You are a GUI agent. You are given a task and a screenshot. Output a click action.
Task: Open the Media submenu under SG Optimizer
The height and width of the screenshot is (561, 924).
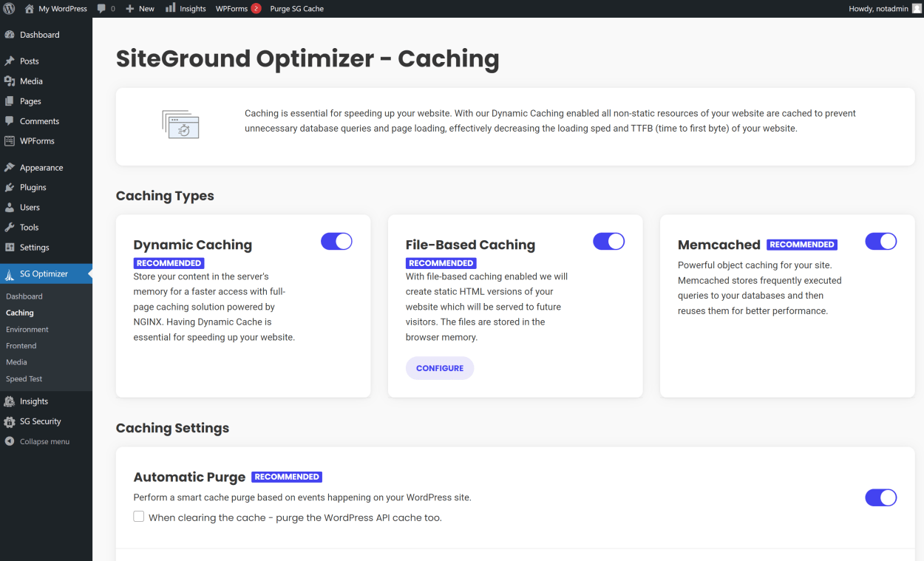tap(16, 362)
